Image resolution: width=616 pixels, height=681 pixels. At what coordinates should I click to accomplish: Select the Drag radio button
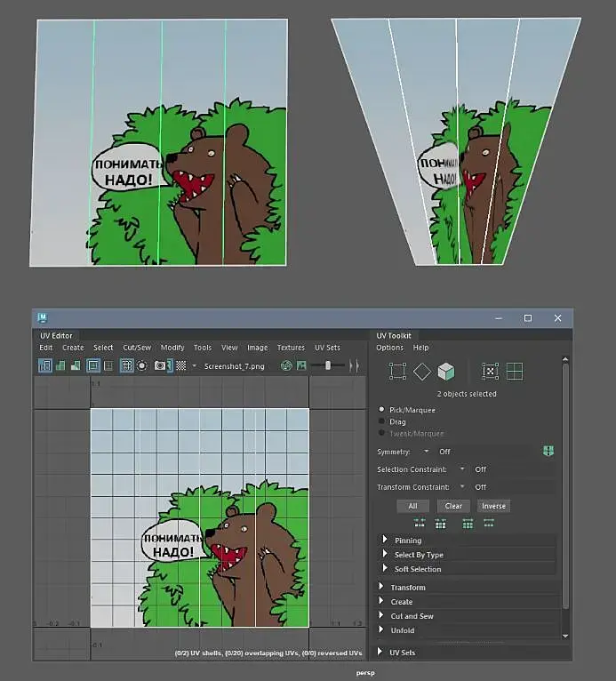(x=381, y=421)
